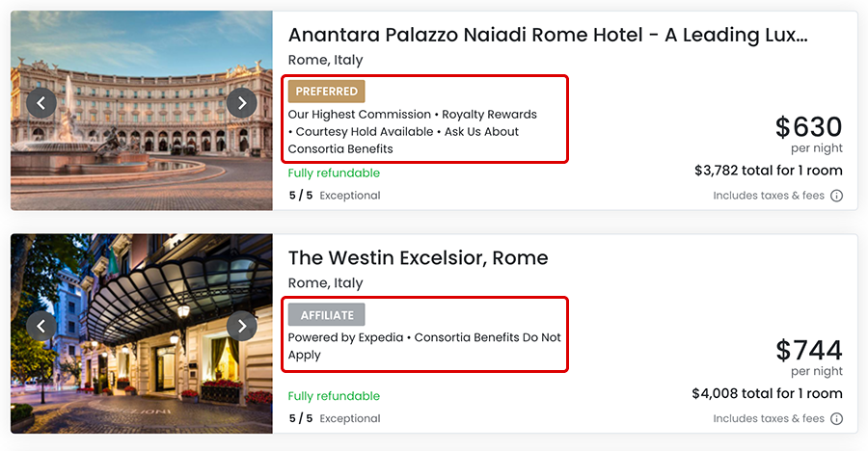Select the $744 per night price
This screenshot has width=868, height=451.
click(x=808, y=350)
